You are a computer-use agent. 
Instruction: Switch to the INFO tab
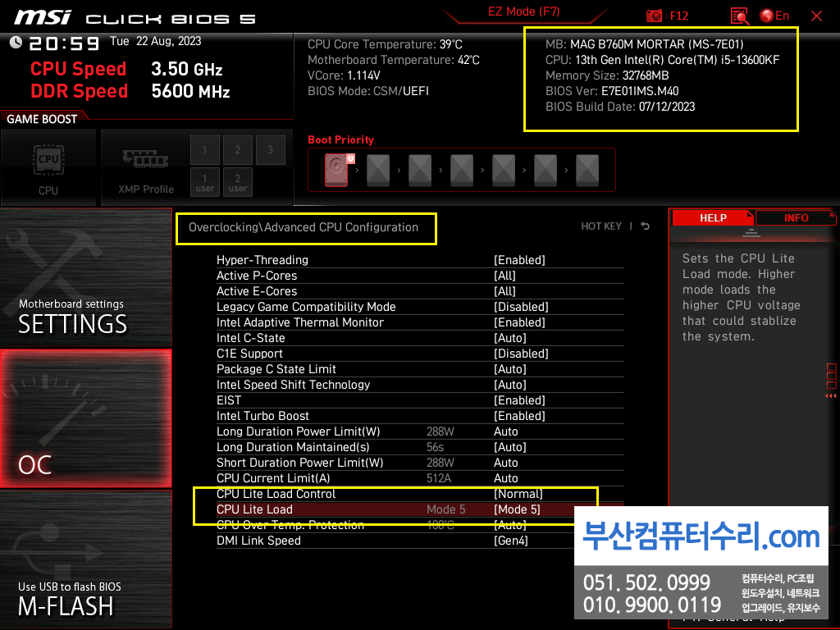coord(796,217)
